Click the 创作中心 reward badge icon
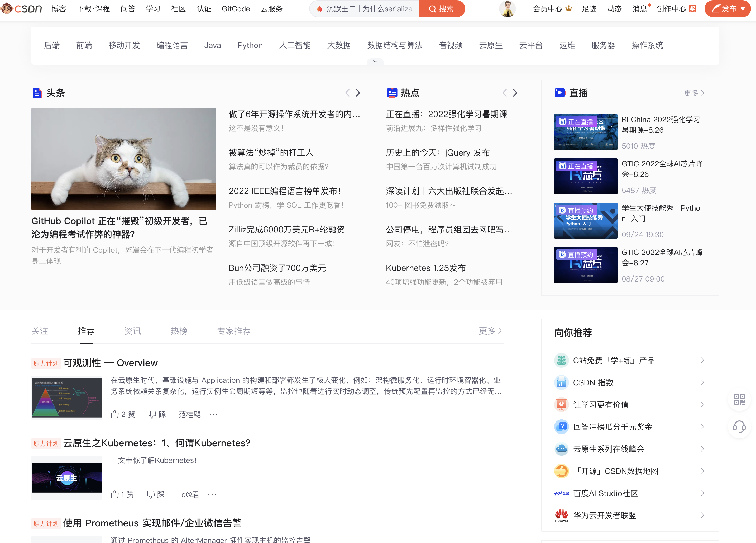This screenshot has width=756, height=543. click(692, 9)
